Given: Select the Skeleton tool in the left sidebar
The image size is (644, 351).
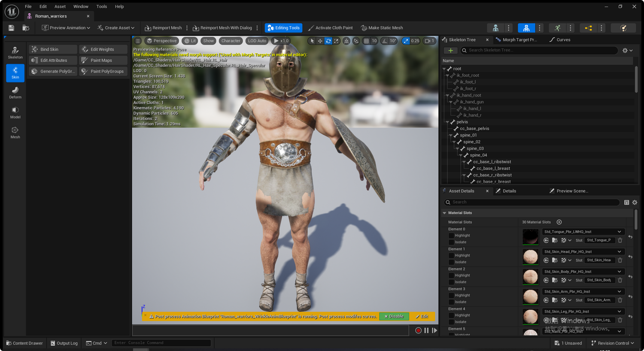Looking at the screenshot, I should tap(15, 52).
